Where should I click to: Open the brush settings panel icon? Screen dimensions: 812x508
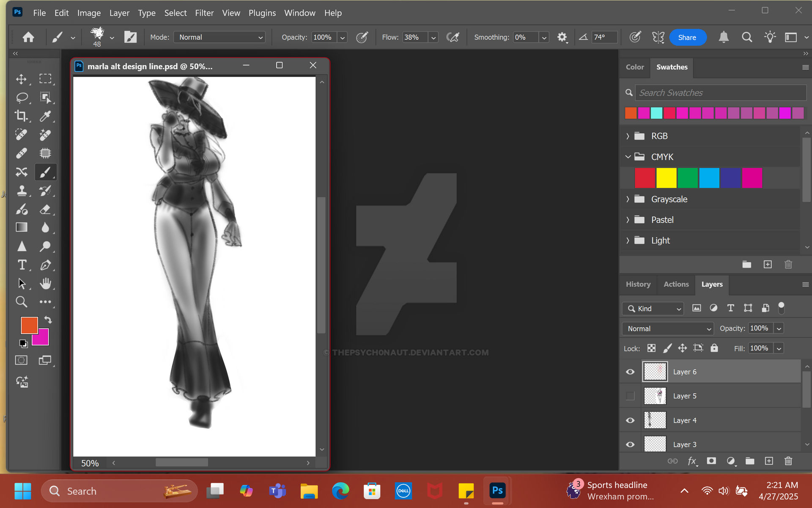pos(130,37)
